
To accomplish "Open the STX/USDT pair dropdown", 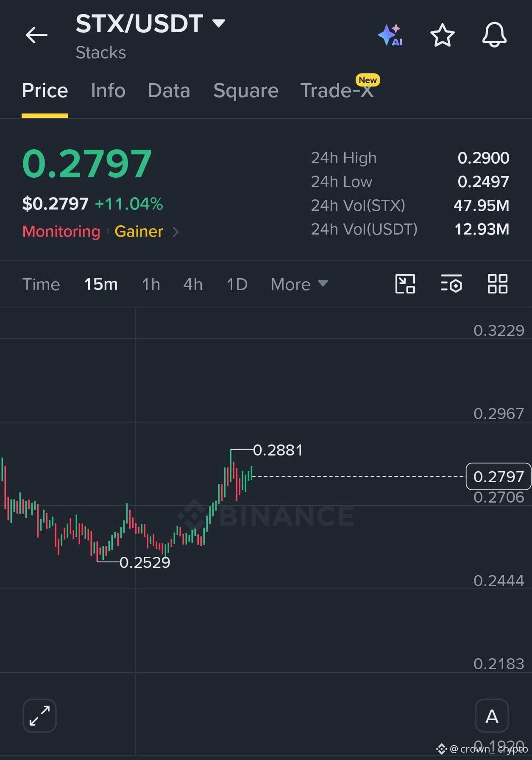I will pyautogui.click(x=150, y=23).
